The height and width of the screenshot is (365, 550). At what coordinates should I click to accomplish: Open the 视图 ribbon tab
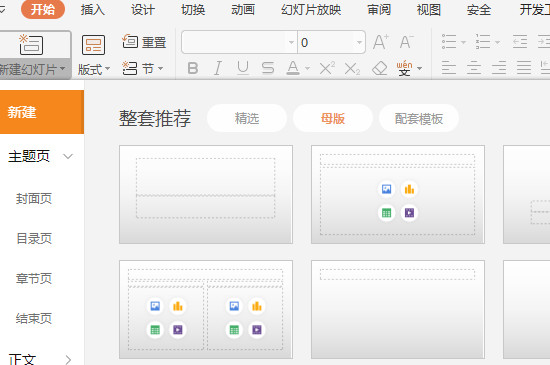point(429,9)
